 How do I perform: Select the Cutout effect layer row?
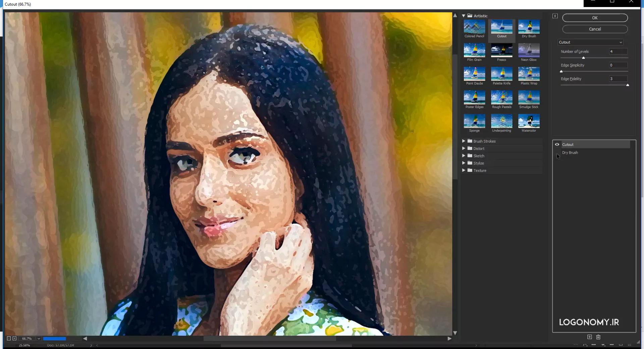595,145
